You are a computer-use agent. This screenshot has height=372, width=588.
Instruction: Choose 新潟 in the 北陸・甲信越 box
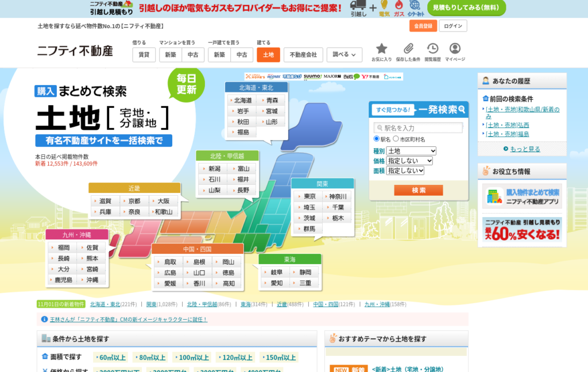tap(214, 169)
